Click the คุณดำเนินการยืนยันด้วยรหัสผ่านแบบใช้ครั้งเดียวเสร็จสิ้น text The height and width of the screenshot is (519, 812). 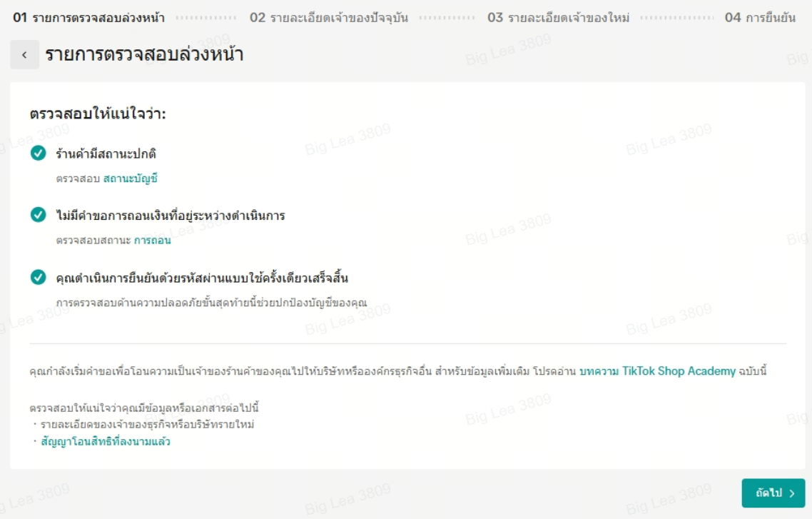point(202,278)
